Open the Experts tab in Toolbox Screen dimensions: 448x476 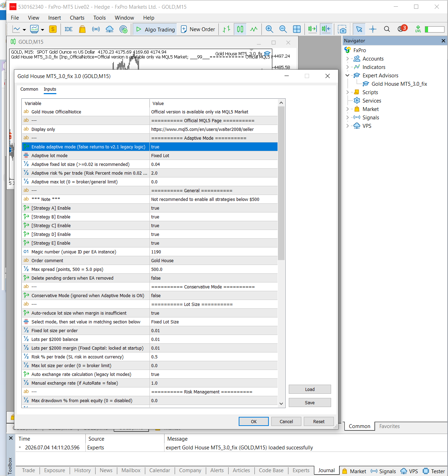pos(301,470)
